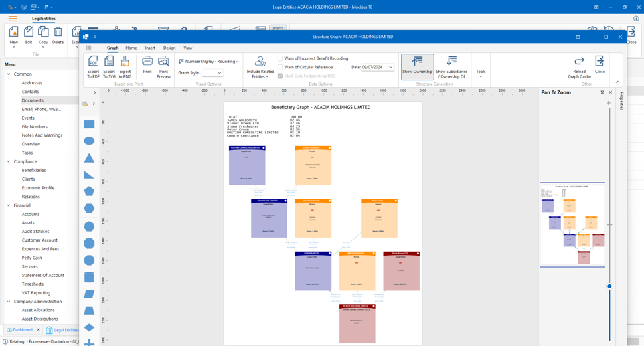Collapse the Compliance tree section
Image resolution: width=644 pixels, height=346 pixels.
[x=8, y=161]
